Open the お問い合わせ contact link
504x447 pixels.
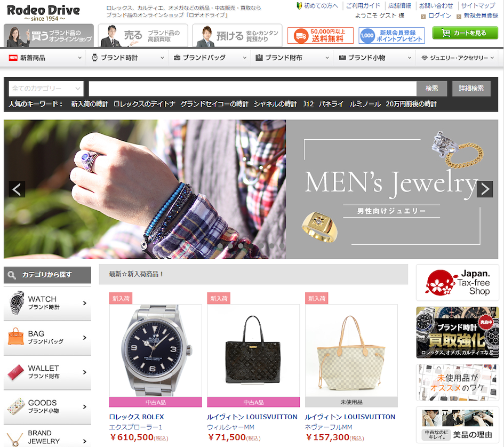[x=436, y=5]
